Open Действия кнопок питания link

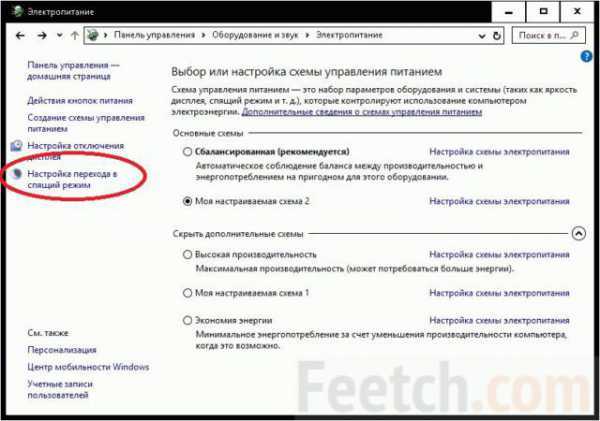(x=80, y=101)
